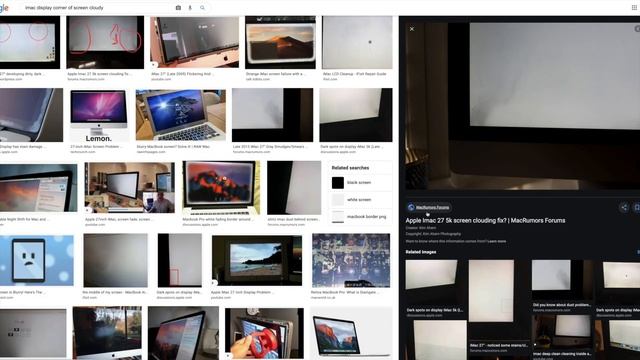Open the thumbnail with single black dot on white

(x=357, y=42)
